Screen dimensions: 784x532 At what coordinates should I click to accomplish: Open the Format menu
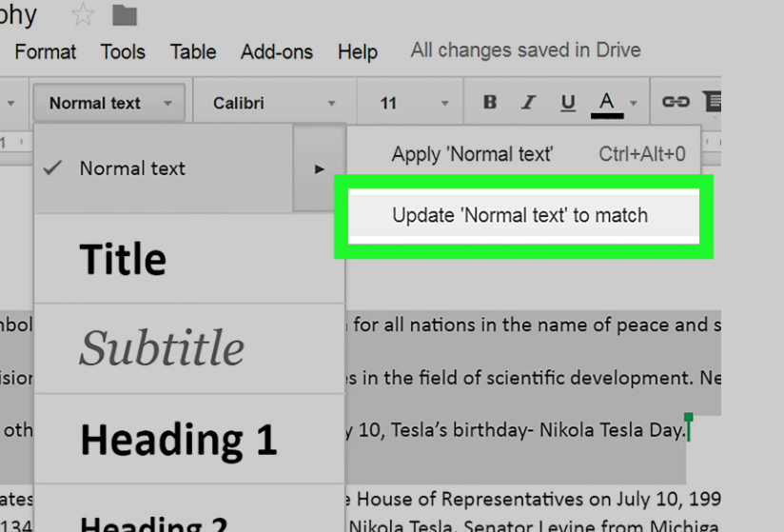point(46,51)
